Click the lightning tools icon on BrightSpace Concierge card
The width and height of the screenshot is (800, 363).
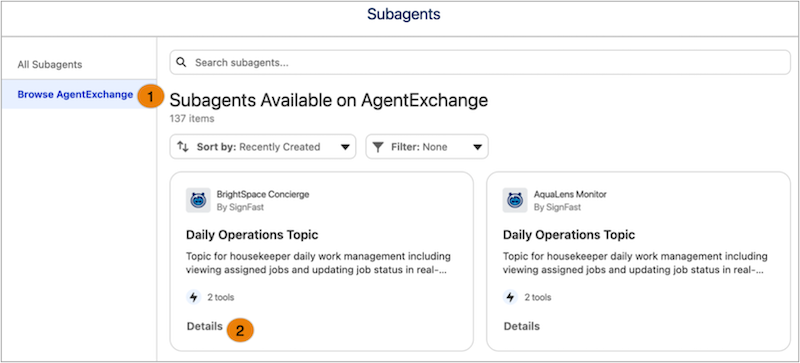193,297
